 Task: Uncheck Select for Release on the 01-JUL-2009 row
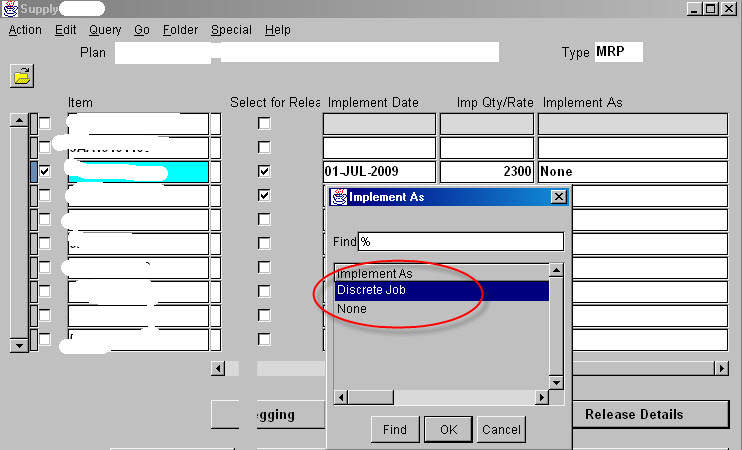click(x=264, y=171)
